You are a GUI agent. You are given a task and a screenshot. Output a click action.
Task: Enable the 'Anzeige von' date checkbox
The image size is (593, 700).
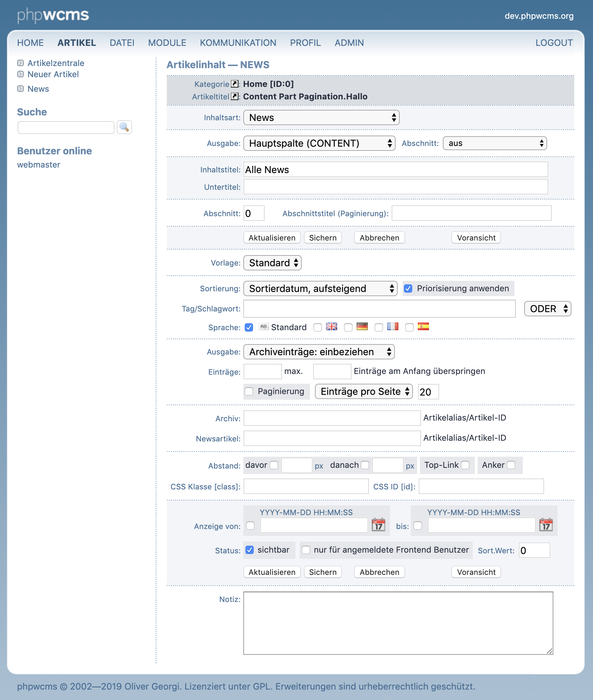pos(250,526)
